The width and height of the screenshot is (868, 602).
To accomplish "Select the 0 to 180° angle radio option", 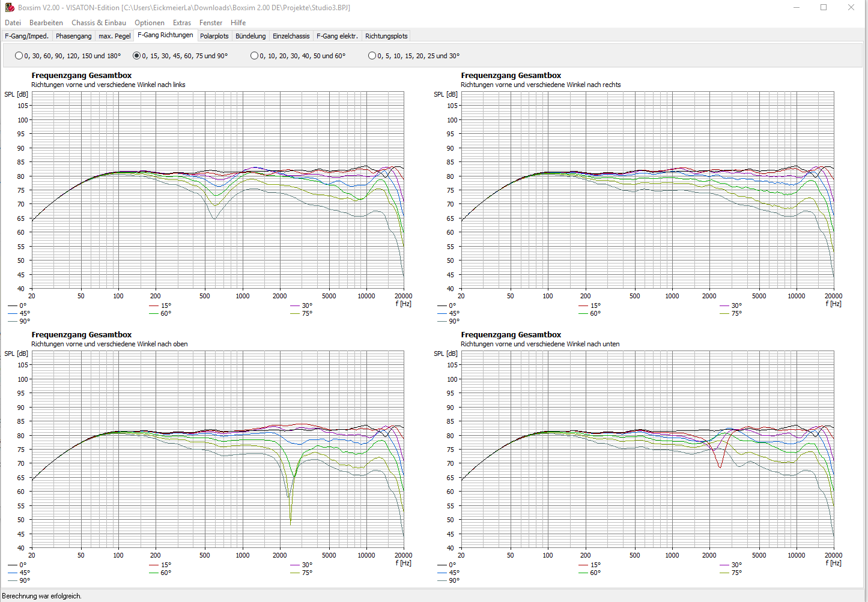I will pos(19,56).
